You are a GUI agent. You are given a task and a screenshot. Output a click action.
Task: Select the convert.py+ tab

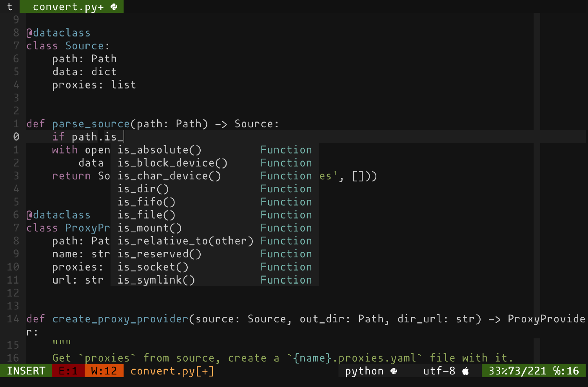tap(72, 7)
